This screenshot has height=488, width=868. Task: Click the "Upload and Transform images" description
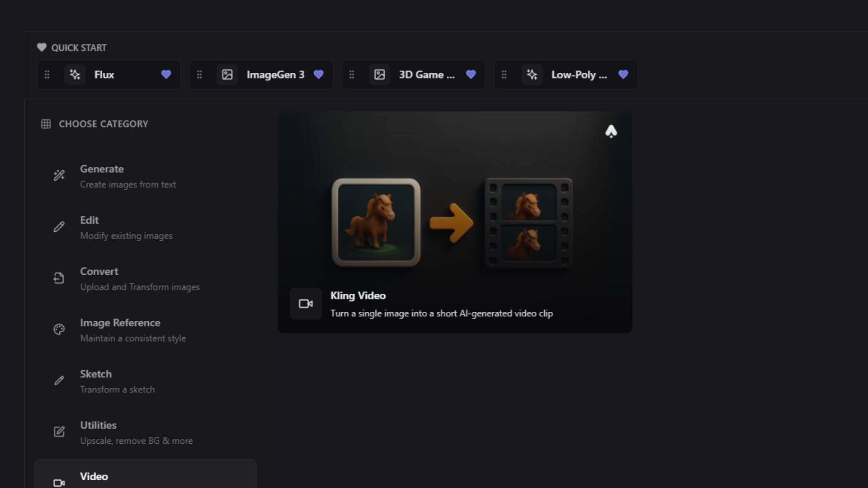(x=140, y=287)
